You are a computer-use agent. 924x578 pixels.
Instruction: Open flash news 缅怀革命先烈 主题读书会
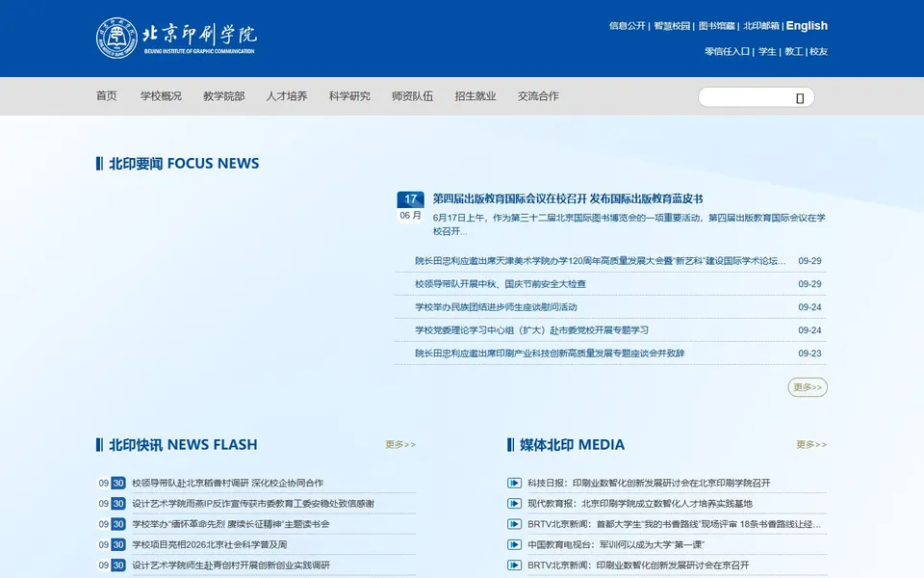[x=230, y=524]
